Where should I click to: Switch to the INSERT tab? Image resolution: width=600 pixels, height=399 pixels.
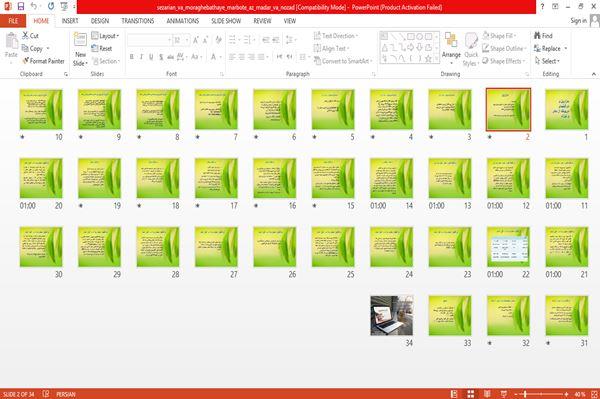70,21
